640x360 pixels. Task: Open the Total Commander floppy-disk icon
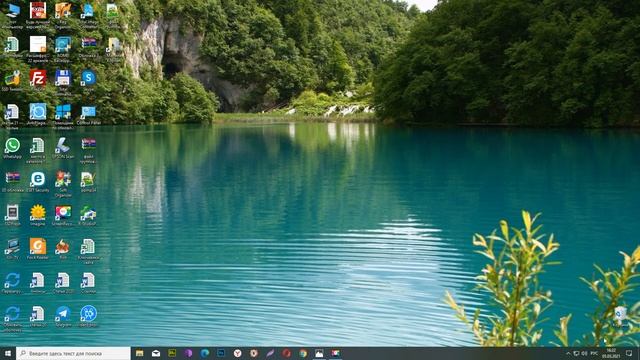[x=63, y=78]
